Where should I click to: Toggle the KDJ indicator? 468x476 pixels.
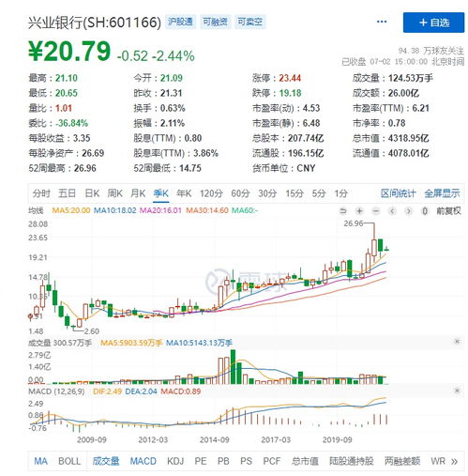click(x=175, y=461)
